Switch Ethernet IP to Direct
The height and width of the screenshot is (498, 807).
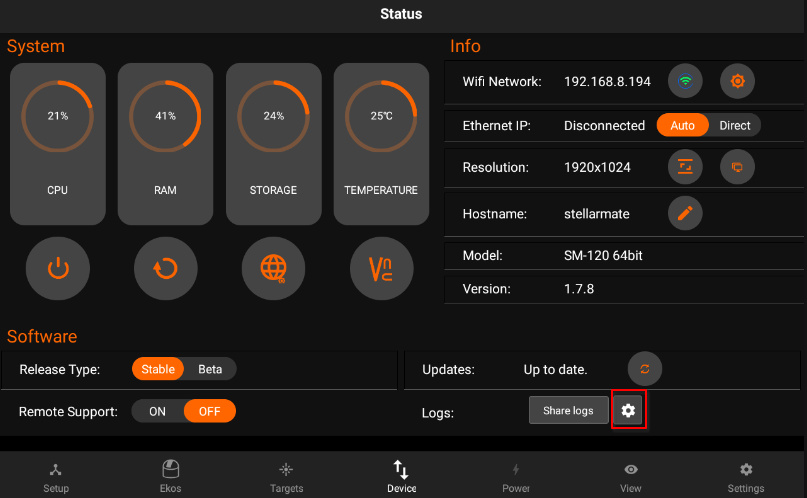point(734,125)
